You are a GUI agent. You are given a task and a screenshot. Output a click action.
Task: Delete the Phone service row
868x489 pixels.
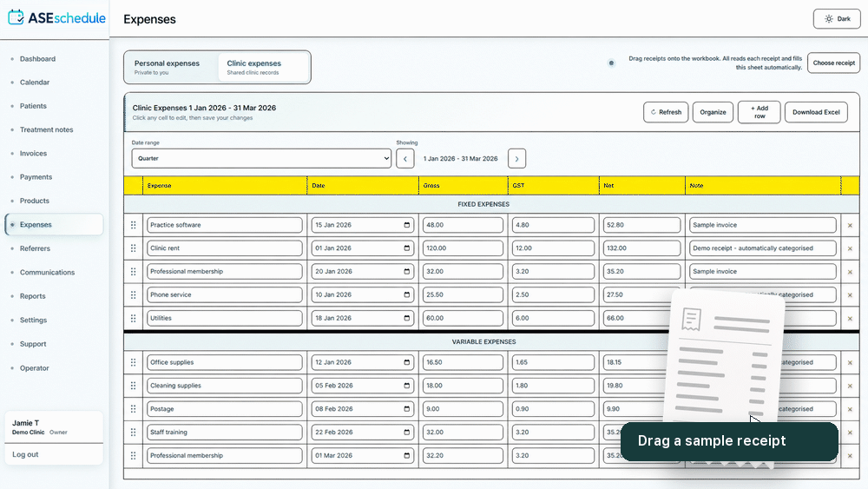pyautogui.click(x=850, y=295)
